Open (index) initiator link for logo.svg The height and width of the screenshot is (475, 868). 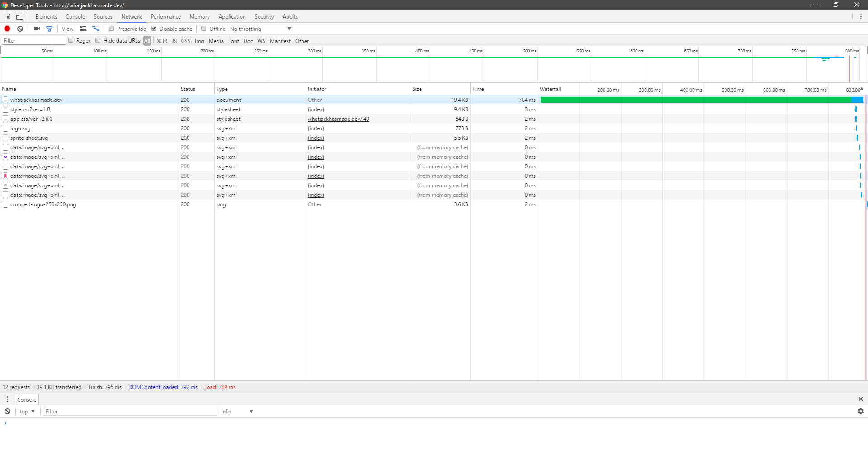(316, 128)
